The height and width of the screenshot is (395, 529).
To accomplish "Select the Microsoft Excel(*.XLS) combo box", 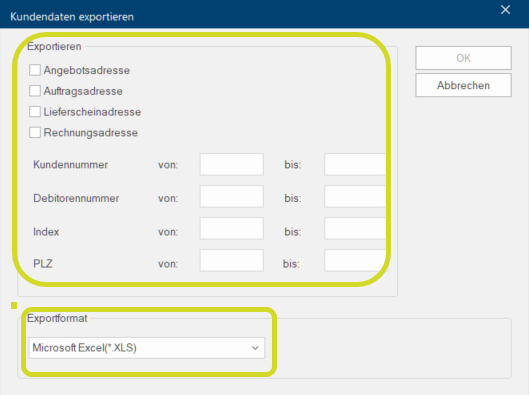I will coord(147,348).
